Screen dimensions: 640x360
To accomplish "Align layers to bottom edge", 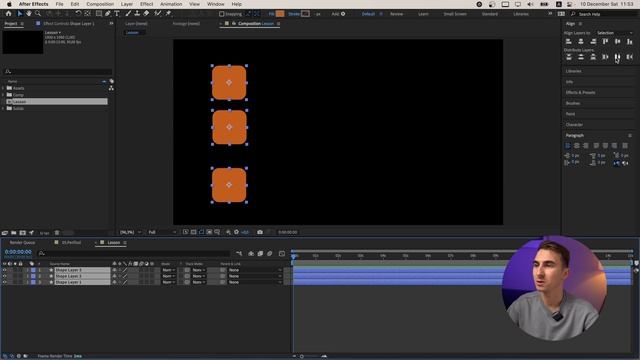I will coord(630,41).
